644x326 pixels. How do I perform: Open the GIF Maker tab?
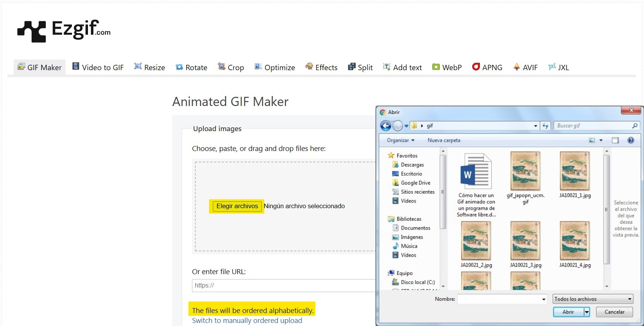[40, 67]
